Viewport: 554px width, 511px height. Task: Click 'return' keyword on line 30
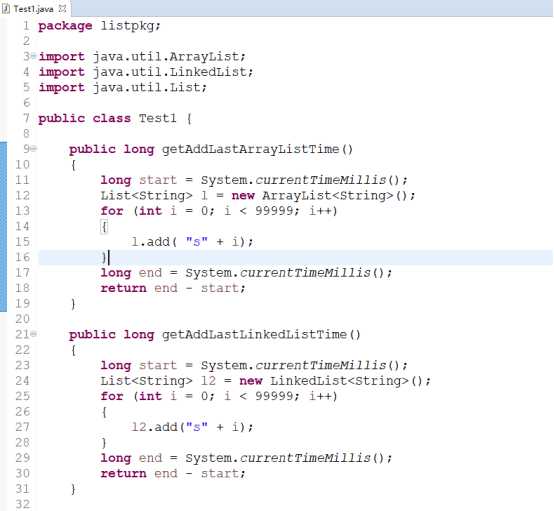[123, 474]
